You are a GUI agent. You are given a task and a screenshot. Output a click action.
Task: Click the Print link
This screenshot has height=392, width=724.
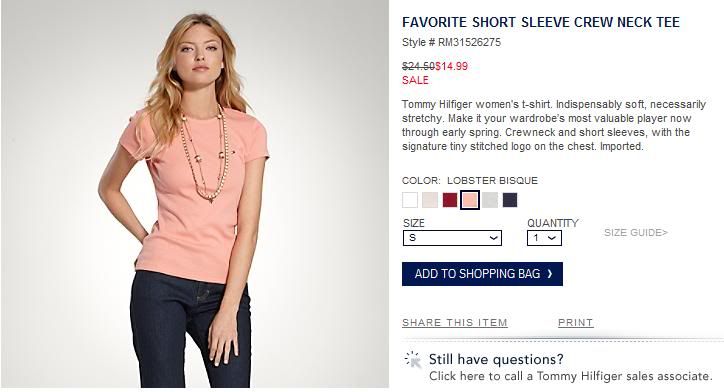(x=575, y=323)
